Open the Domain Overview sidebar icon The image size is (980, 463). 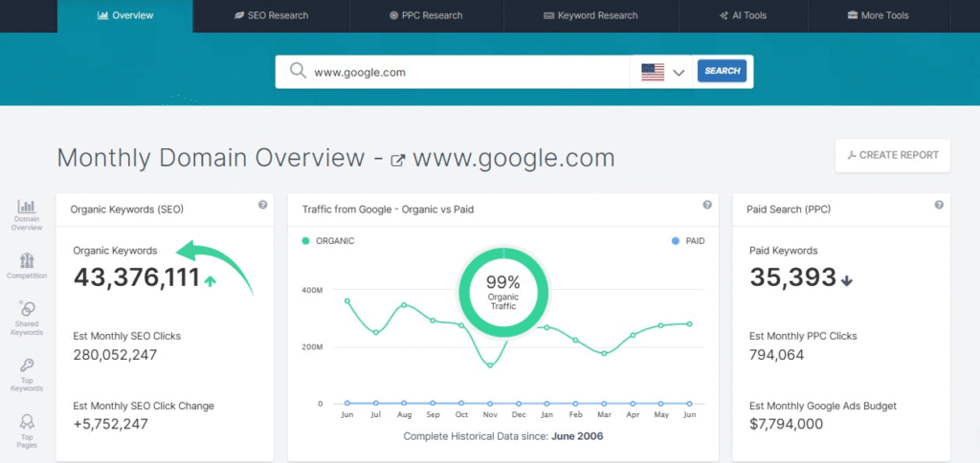(x=27, y=214)
